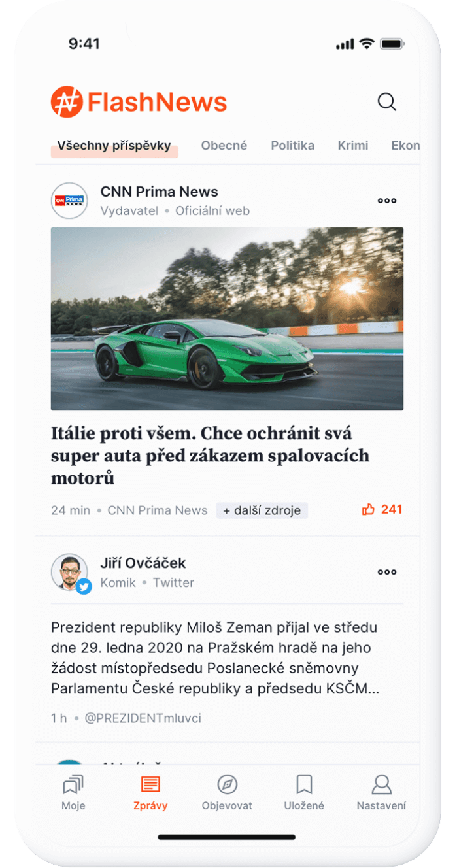457x868 pixels.
Task: Tap the FlashNews logo icon
Action: 67,102
